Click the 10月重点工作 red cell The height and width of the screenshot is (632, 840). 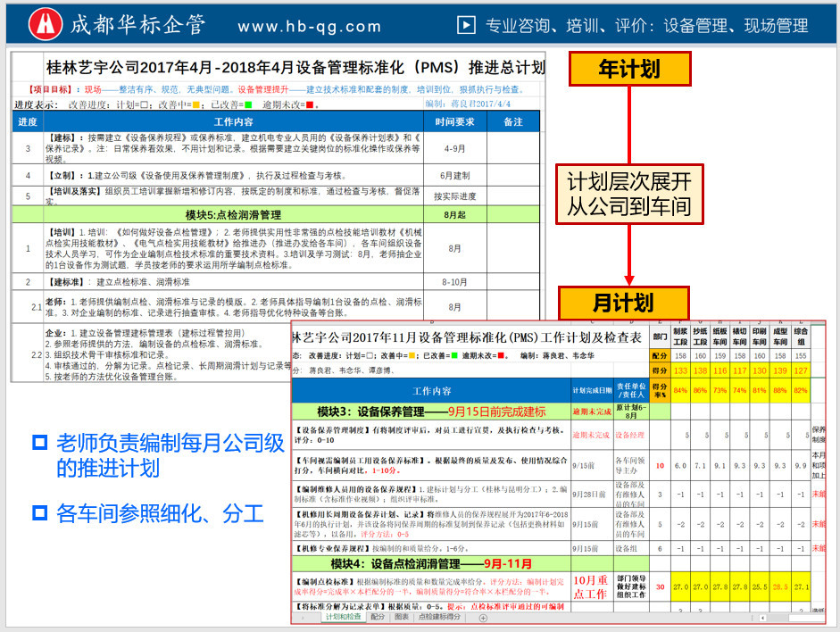(593, 586)
